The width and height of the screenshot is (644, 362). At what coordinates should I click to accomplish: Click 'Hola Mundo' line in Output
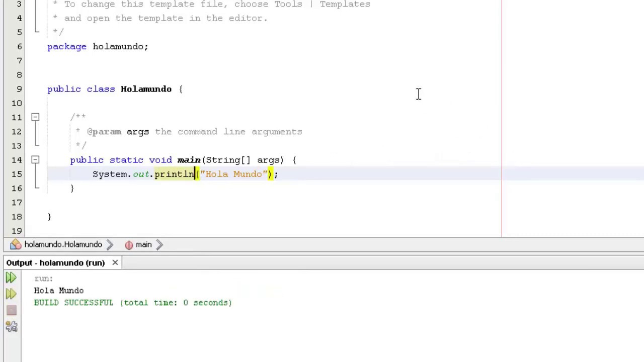click(x=59, y=291)
